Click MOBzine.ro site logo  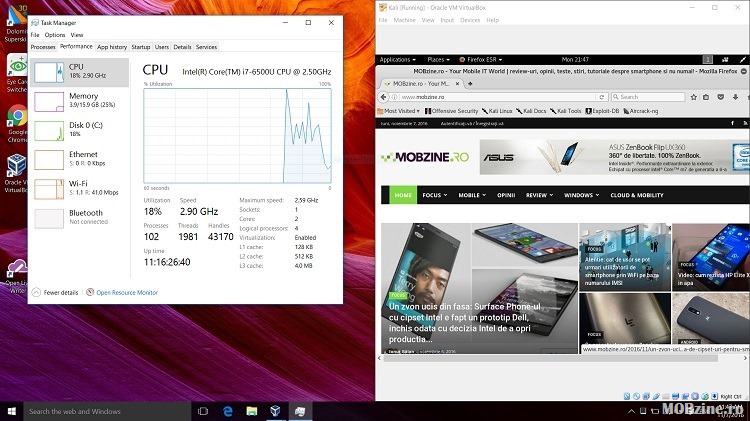coord(425,157)
